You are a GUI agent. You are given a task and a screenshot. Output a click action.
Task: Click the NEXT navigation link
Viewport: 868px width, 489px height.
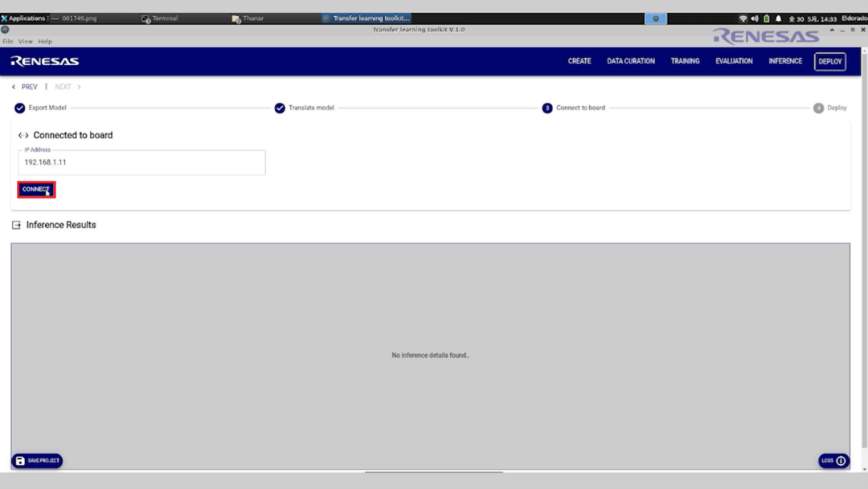[63, 87]
